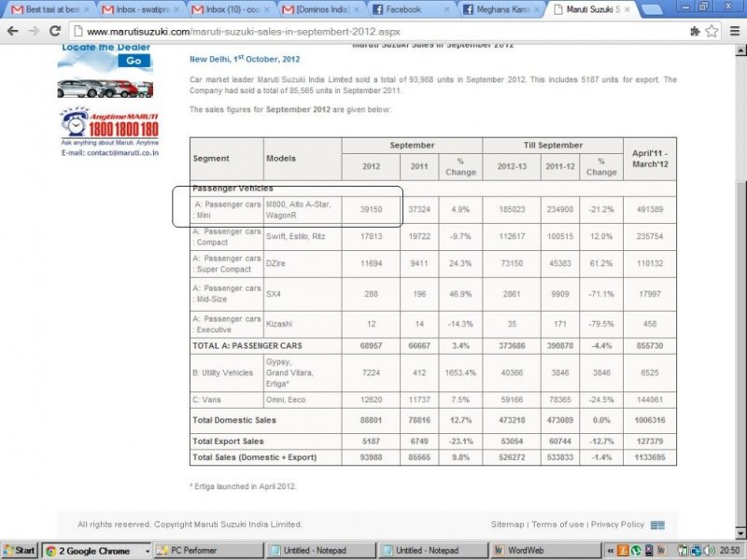
Task: Open the grid icon beside Privacy Policy
Action: point(657,525)
